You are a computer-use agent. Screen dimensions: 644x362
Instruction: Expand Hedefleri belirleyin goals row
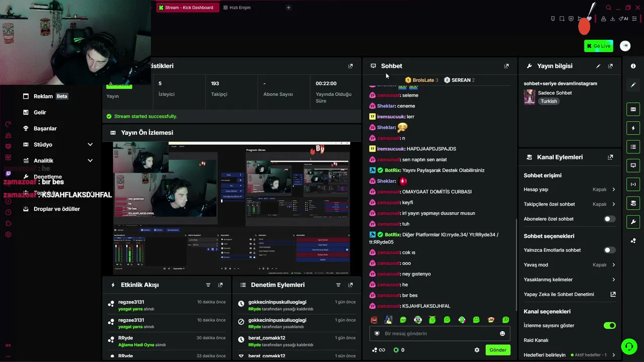click(570, 355)
